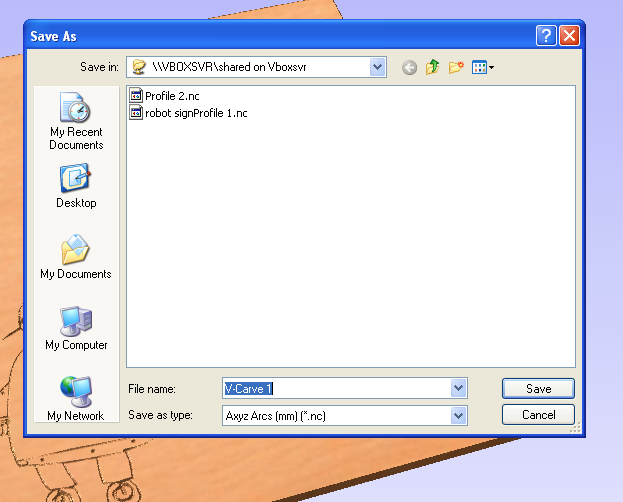Open My Recent Documents
This screenshot has width=623, height=502.
(76, 121)
